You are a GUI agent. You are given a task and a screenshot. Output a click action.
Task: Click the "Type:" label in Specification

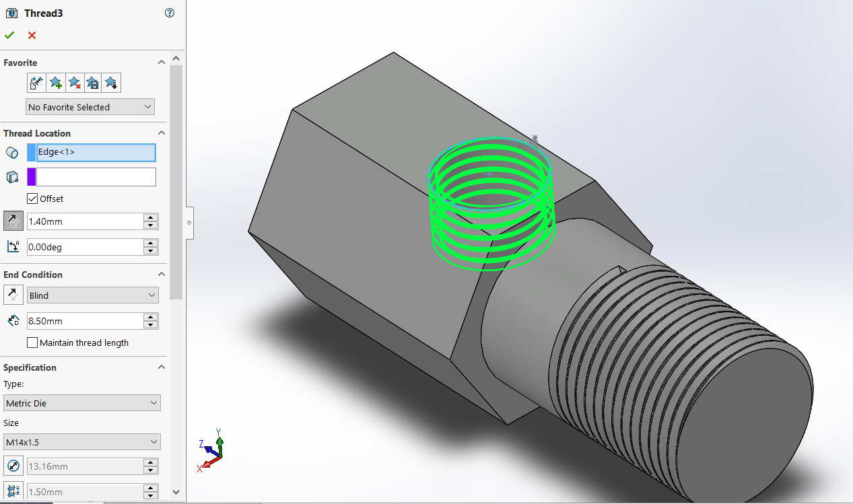(x=13, y=384)
